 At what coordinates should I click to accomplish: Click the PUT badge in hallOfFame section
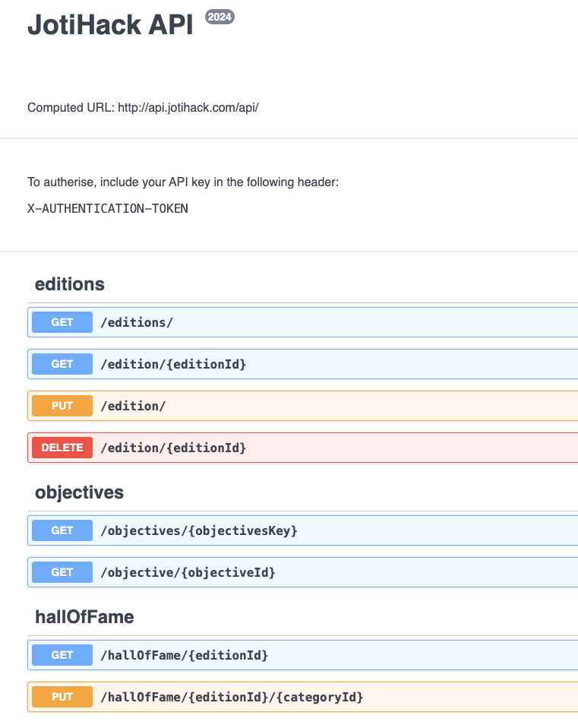[62, 696]
